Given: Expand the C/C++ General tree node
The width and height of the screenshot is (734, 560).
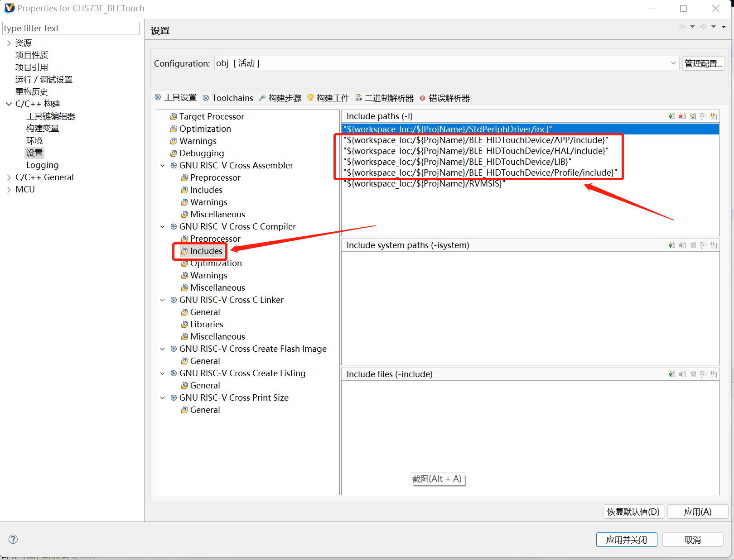Looking at the screenshot, I should pos(9,177).
